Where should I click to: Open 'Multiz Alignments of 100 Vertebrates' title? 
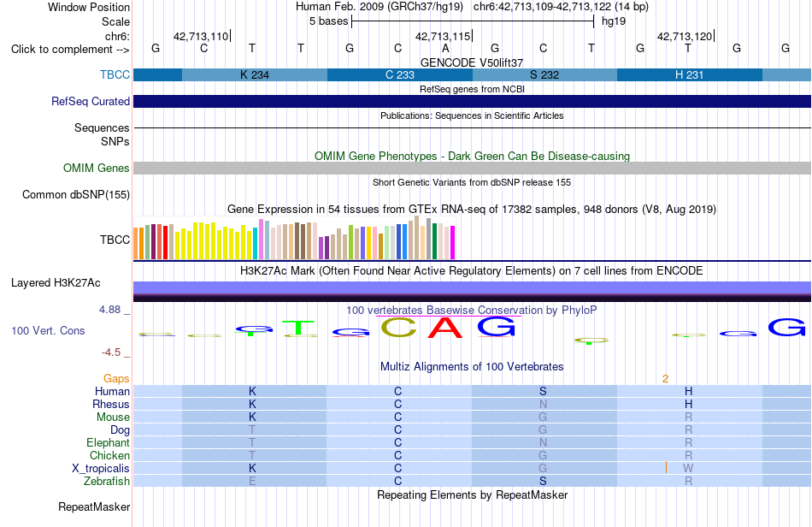pos(472,366)
